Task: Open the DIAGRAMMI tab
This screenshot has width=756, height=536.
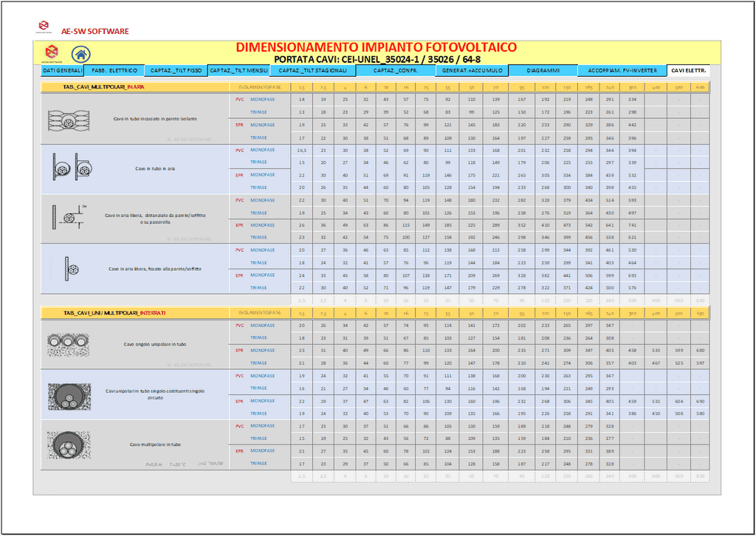Action: (543, 71)
